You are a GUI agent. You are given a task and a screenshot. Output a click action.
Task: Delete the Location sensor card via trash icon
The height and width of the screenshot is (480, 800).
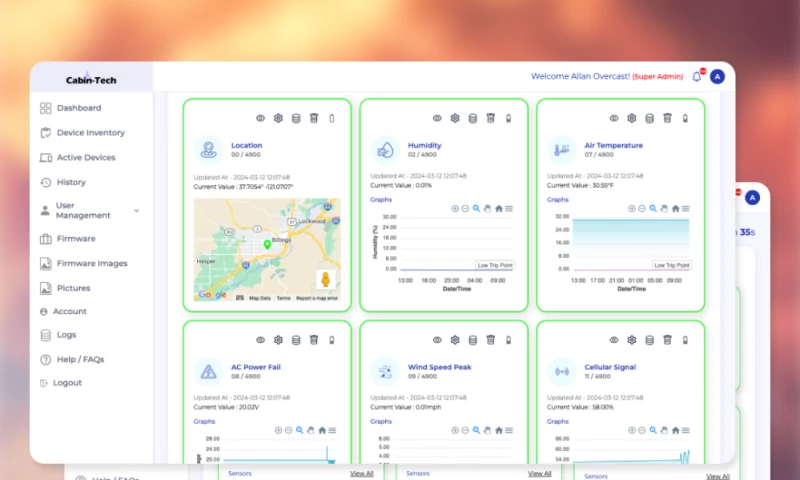[x=313, y=118]
